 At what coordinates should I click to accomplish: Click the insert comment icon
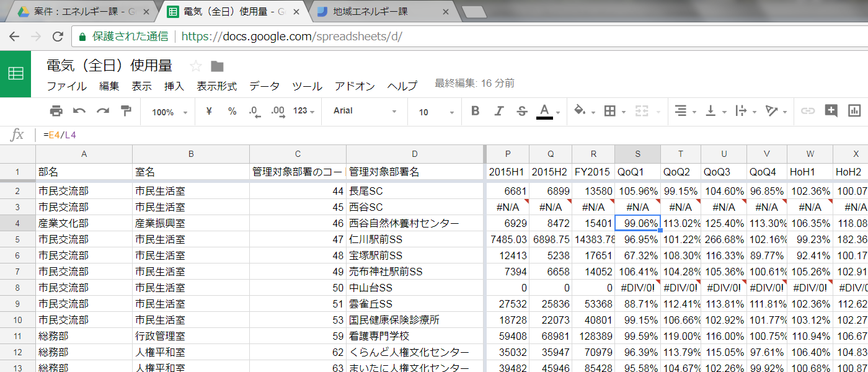point(831,111)
